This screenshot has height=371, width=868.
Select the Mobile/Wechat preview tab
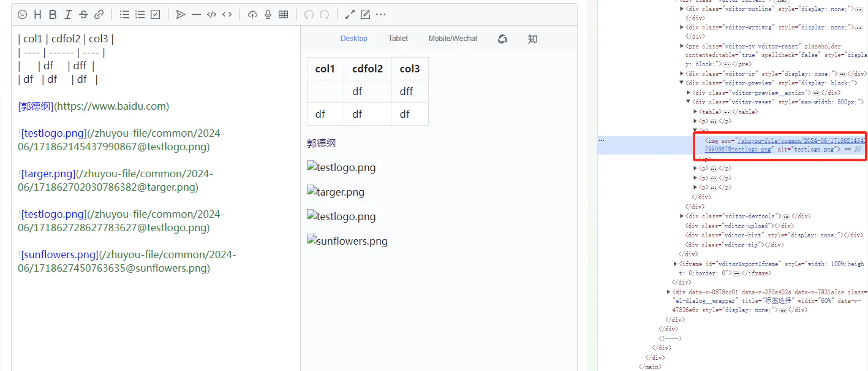click(x=453, y=39)
